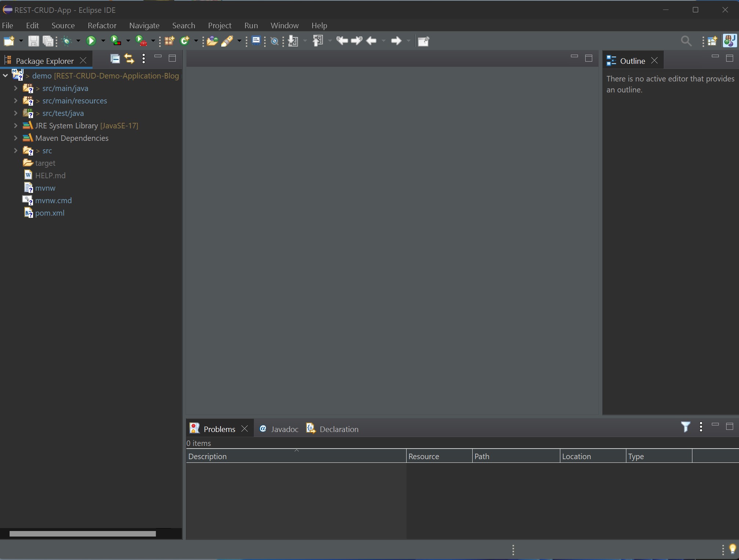This screenshot has width=739, height=560.
Task: Click the toolbar Search magnifier icon
Action: click(x=686, y=41)
